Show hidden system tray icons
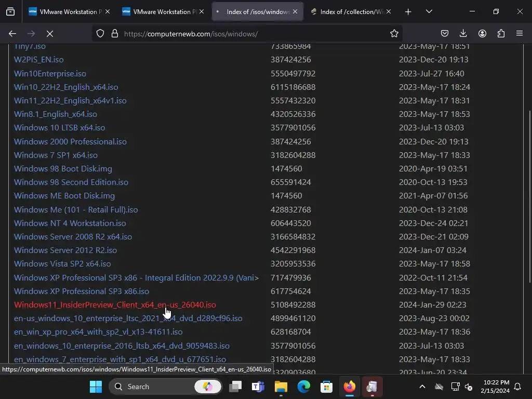This screenshot has height=399, width=532. (422, 387)
